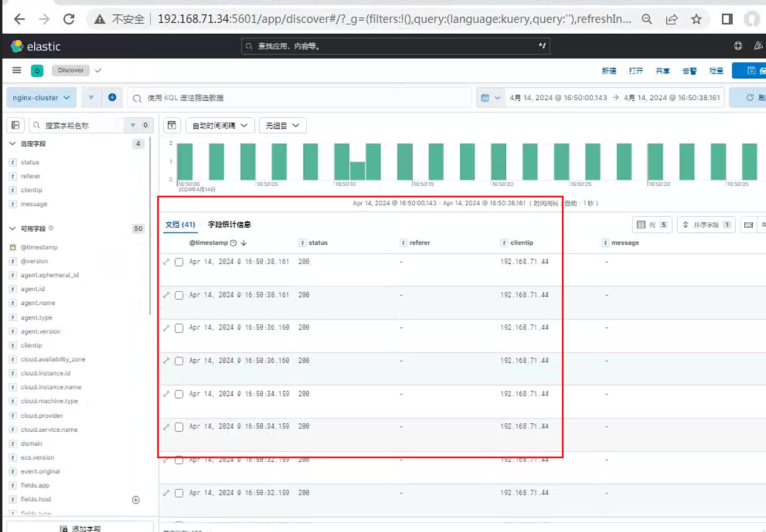This screenshot has width=766, height=532.
Task: Click the start time 16:50:00.143 date button
Action: [x=558, y=98]
